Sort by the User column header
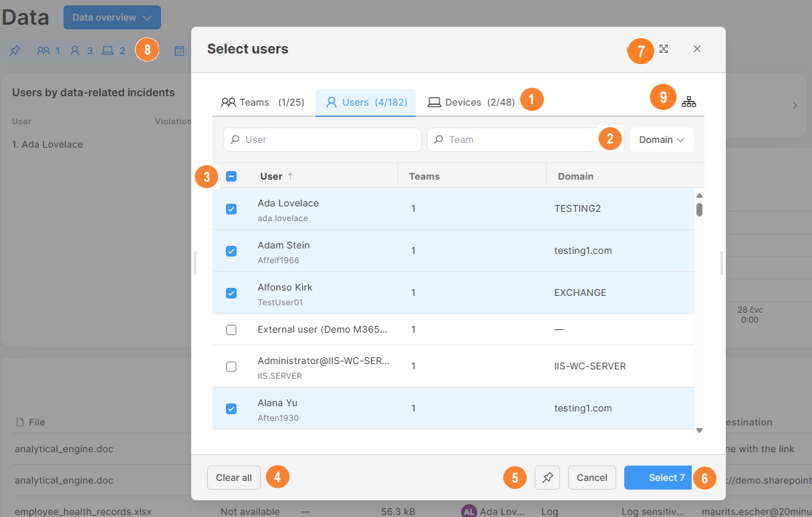 [x=271, y=176]
